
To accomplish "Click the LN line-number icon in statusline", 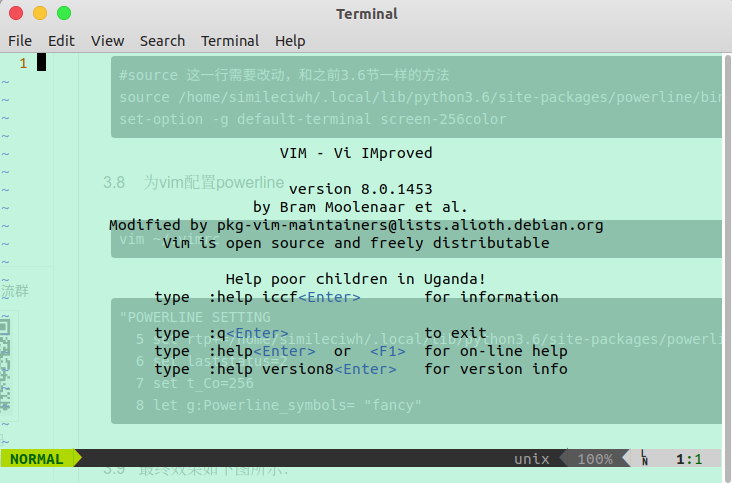I will point(644,458).
